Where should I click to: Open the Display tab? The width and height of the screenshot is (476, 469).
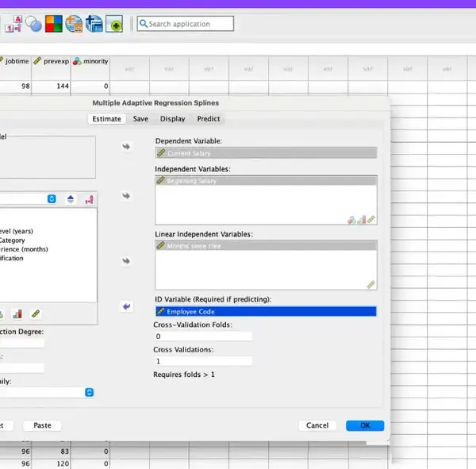click(172, 119)
